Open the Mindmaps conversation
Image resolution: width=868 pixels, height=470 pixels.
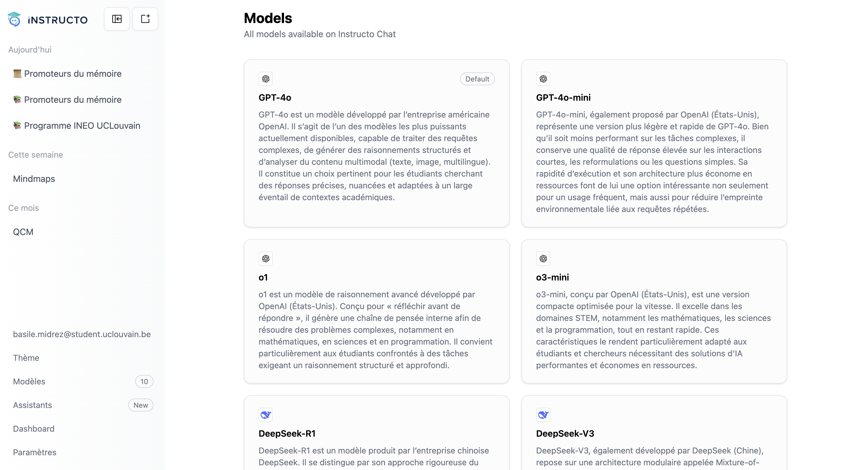34,179
